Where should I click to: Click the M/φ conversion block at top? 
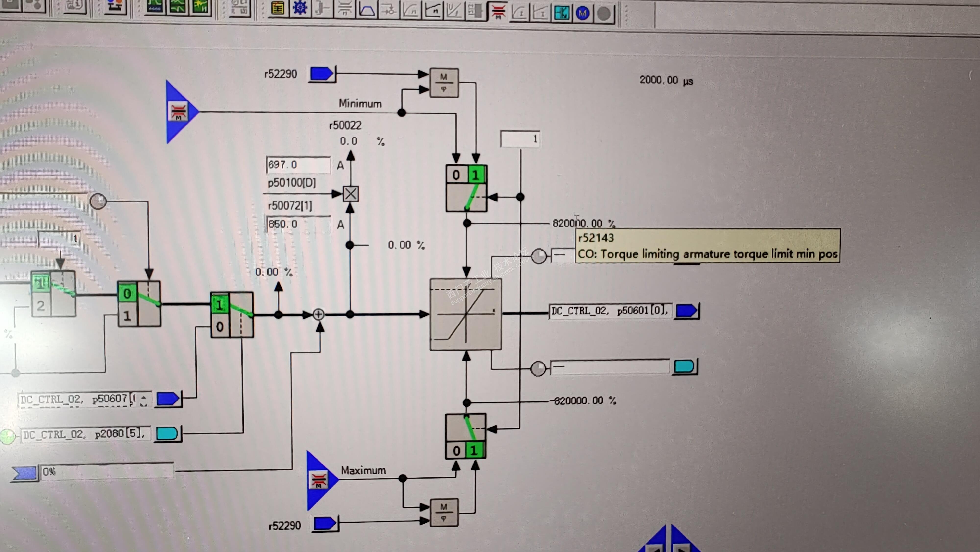tap(444, 83)
